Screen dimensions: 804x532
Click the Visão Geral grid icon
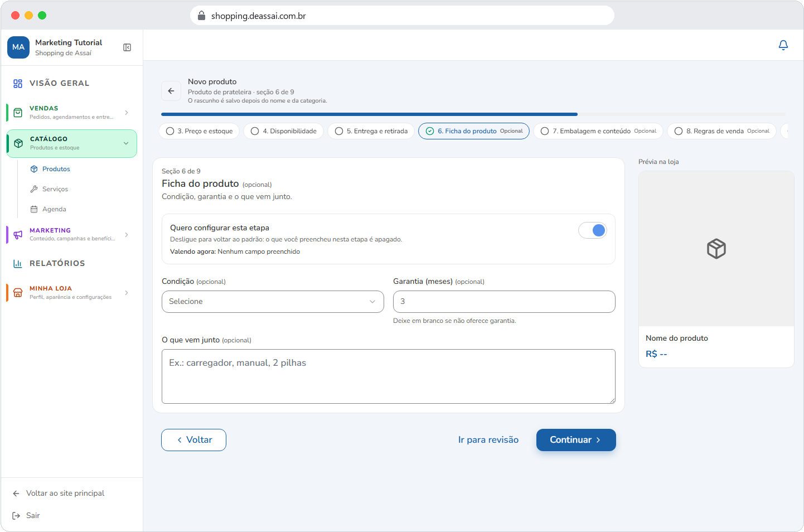click(18, 84)
